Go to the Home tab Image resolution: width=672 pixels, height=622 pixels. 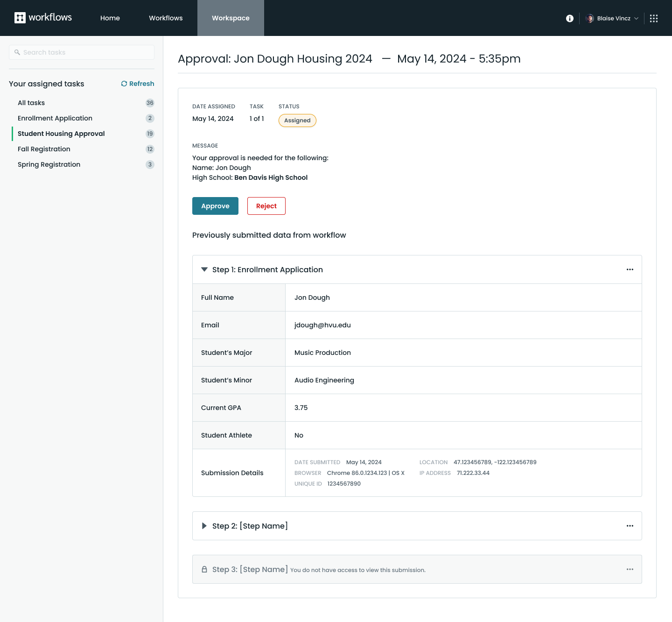(x=110, y=18)
